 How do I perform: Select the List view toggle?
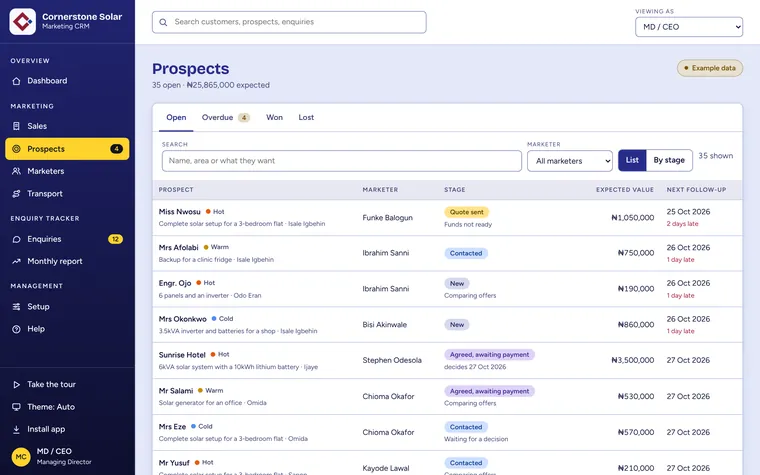point(632,160)
